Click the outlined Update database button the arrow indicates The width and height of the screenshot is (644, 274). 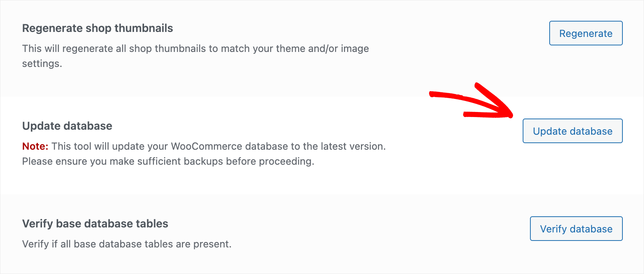[572, 131]
